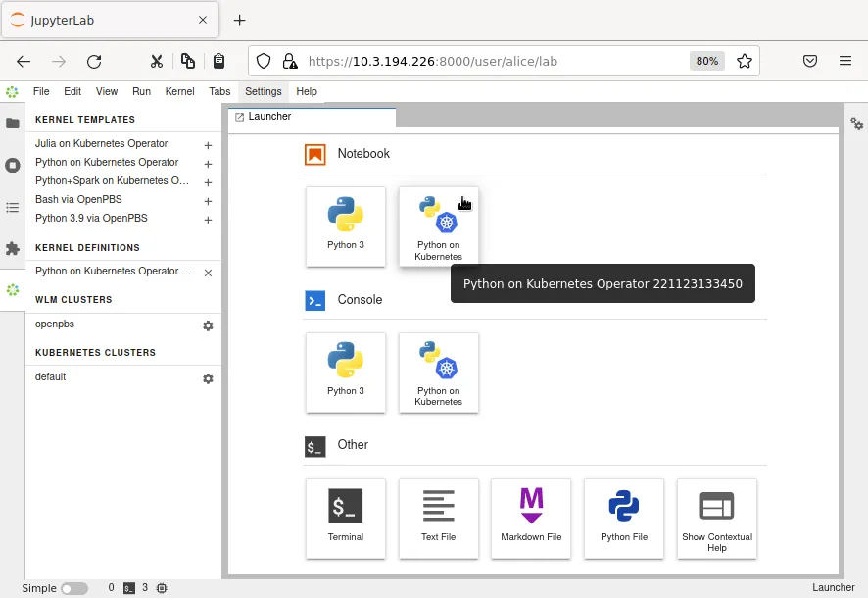Reload the browser page
The image size is (868, 598).
tap(94, 61)
